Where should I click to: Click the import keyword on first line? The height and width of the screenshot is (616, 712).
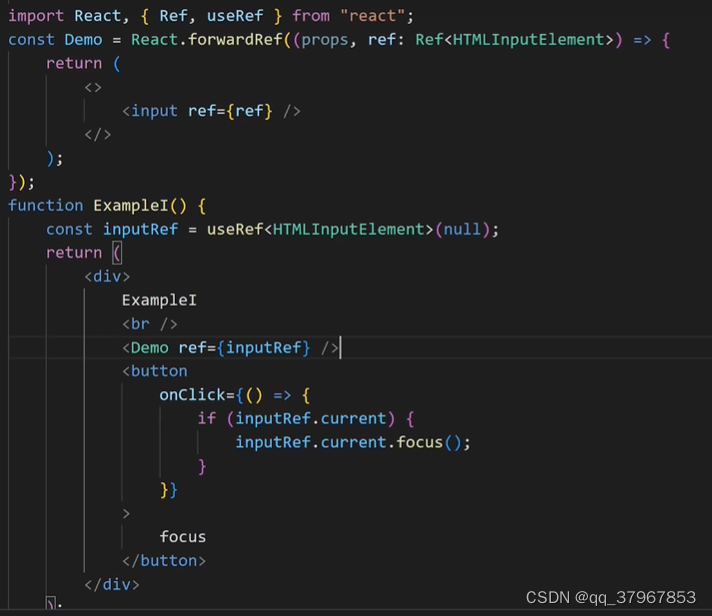point(36,16)
